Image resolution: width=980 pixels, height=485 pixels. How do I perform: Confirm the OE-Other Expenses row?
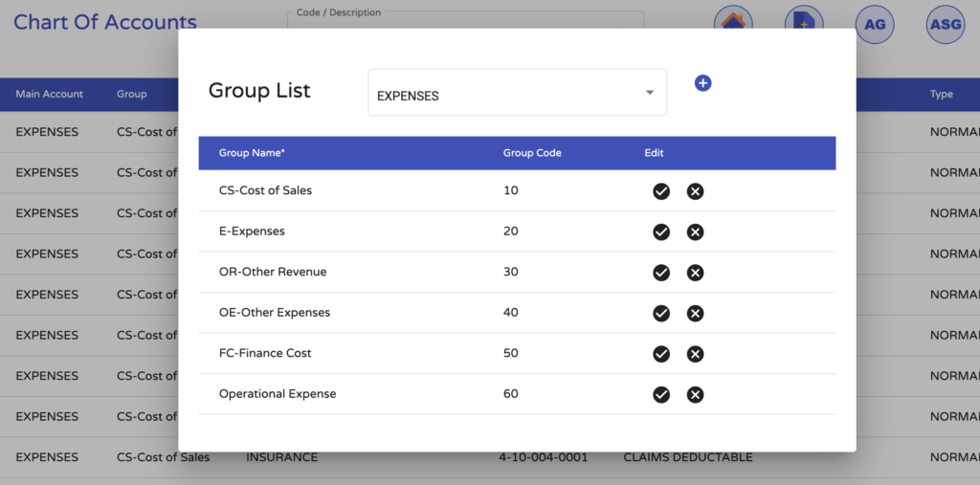[x=660, y=313]
